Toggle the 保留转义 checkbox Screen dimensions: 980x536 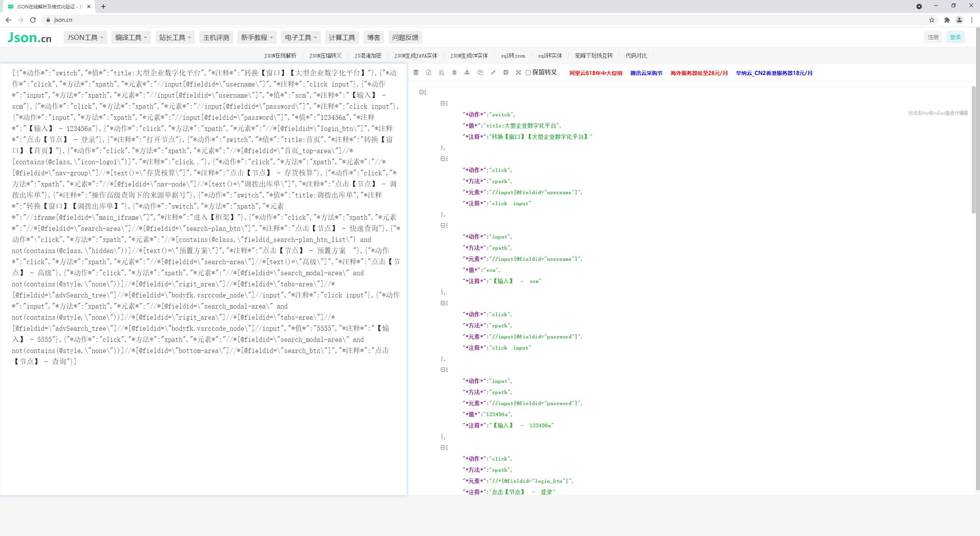(x=528, y=72)
